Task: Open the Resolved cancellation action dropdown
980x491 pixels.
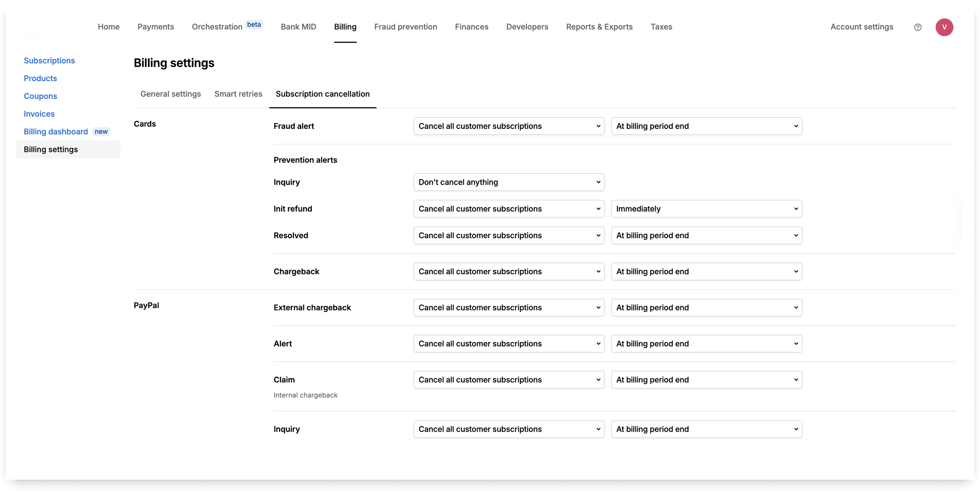Action: [x=509, y=235]
